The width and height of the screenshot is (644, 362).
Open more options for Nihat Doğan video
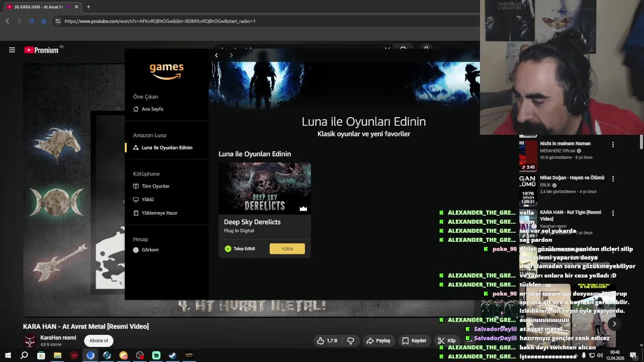[613, 179]
